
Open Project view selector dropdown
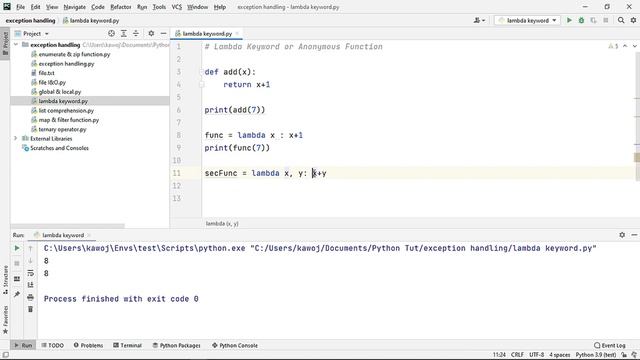pyautogui.click(x=32, y=33)
